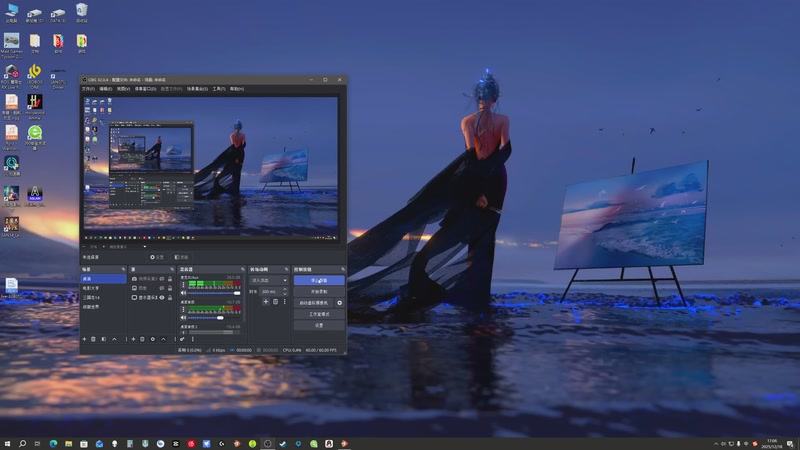Open 工具(T) menu
The image size is (800, 450).
coord(219,89)
